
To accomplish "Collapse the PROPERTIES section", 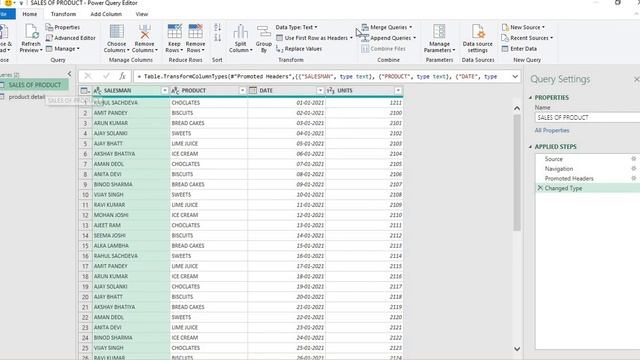I will tap(531, 98).
